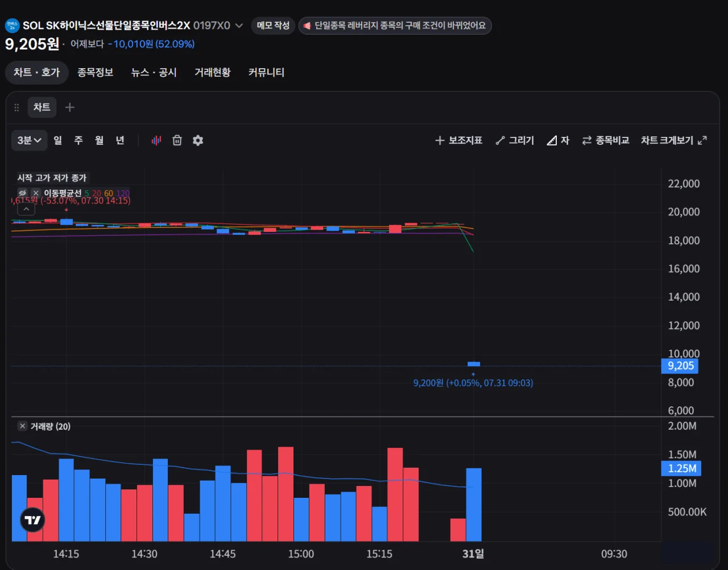Collapse the indicator legend with chevron-up
728x570 pixels.
tap(26, 210)
